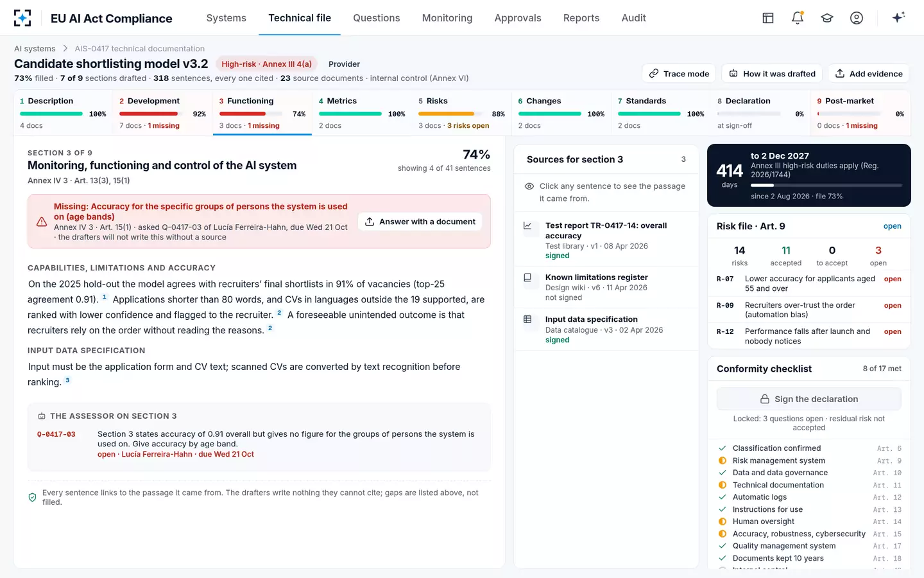
Task: Click the assessor icon above Q-0417-03
Action: pos(42,416)
